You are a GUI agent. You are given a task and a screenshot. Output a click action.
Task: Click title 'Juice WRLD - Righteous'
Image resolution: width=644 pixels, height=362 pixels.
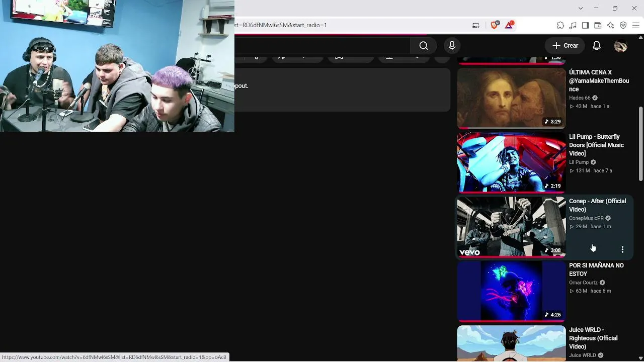[x=593, y=338]
